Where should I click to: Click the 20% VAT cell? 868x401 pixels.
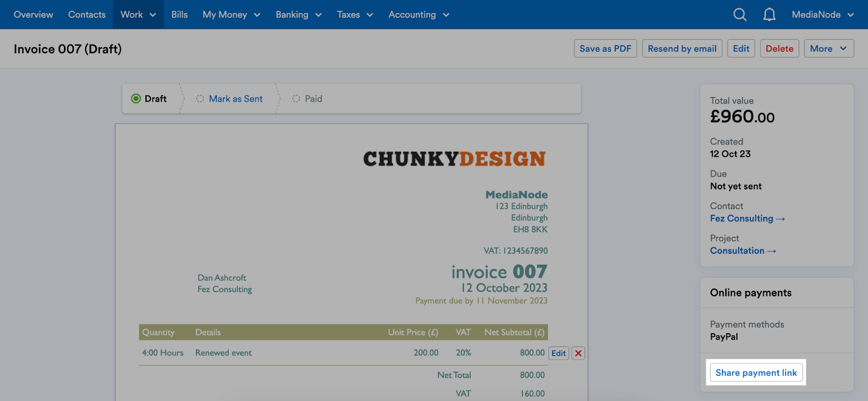(x=463, y=353)
